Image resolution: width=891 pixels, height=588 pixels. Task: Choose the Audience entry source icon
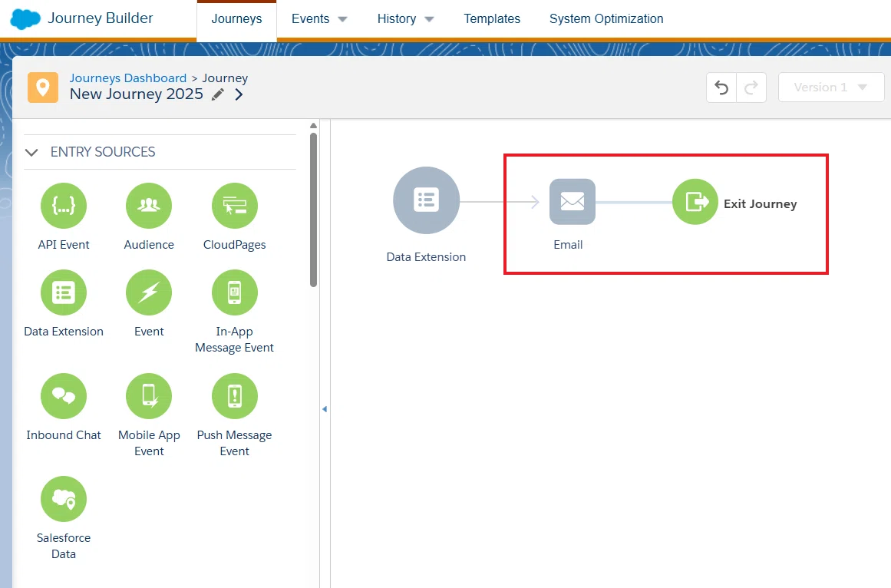click(149, 206)
